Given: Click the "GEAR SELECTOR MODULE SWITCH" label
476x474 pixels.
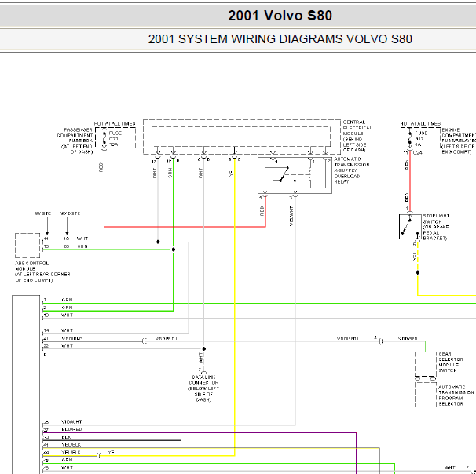Looking at the screenshot, I should pyautogui.click(x=451, y=362).
